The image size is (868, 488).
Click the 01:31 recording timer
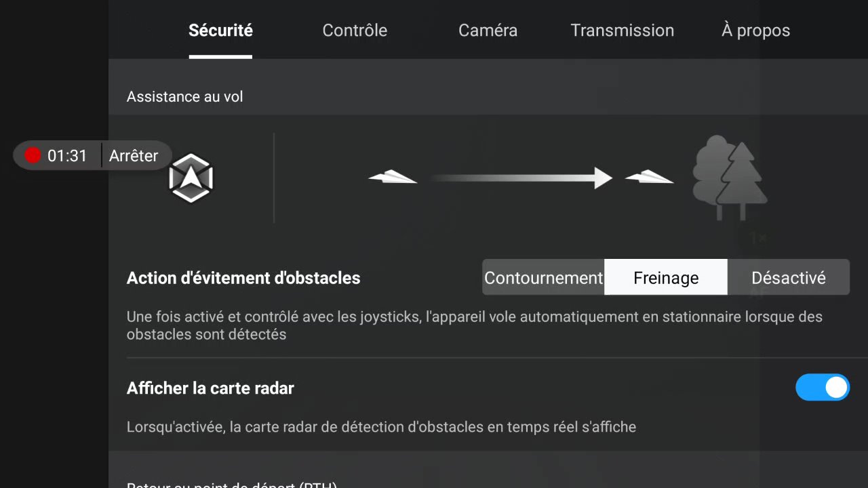(x=67, y=156)
